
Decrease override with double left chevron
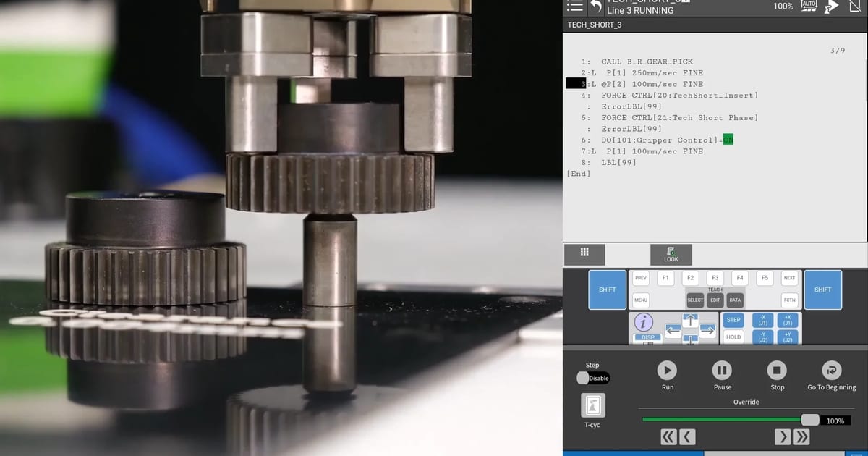(668, 436)
